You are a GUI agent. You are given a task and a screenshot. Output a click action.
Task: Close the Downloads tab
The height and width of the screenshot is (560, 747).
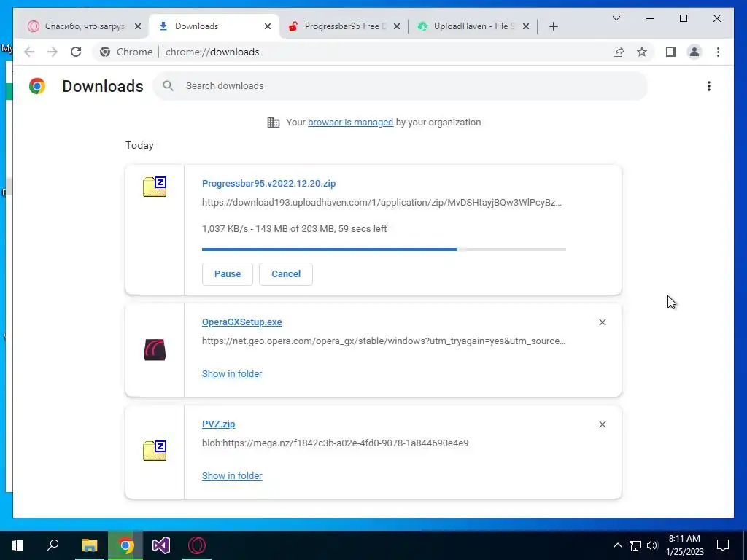(268, 26)
